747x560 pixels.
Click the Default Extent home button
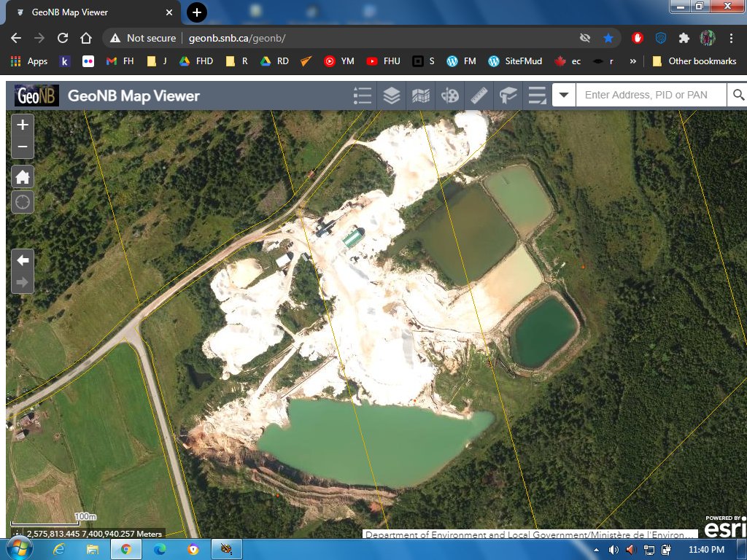coord(23,176)
